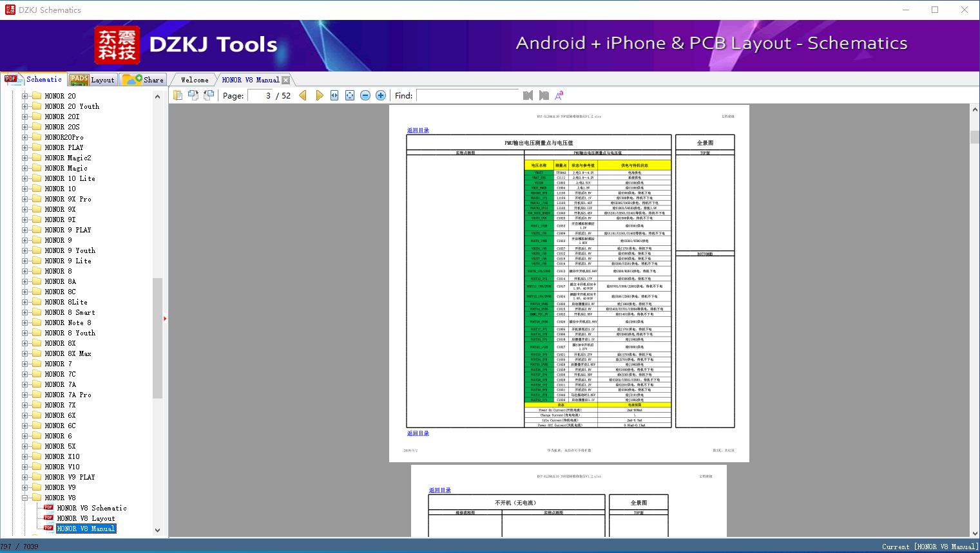This screenshot has height=553, width=980.
Task: Expand the HONOR 8X Max folder
Action: (24, 353)
